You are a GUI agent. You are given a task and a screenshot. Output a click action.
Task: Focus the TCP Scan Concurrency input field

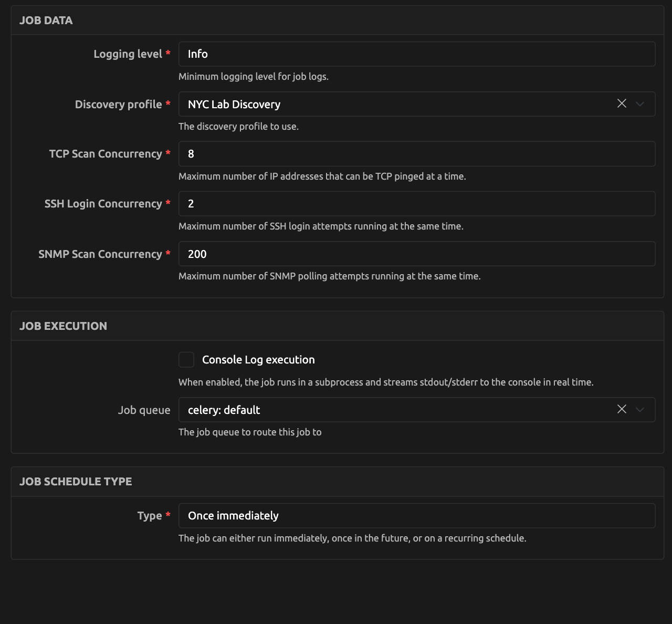pyautogui.click(x=416, y=154)
